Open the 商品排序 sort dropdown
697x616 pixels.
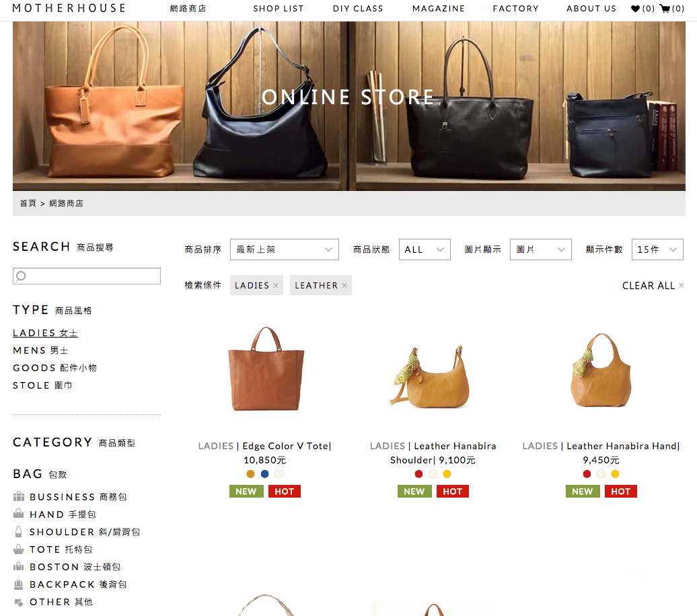tap(285, 249)
